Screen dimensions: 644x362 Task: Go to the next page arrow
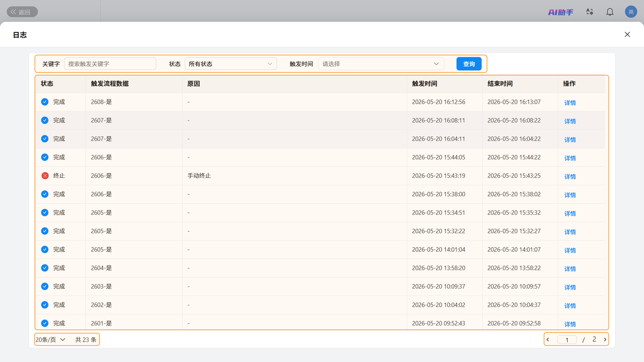[x=605, y=340]
